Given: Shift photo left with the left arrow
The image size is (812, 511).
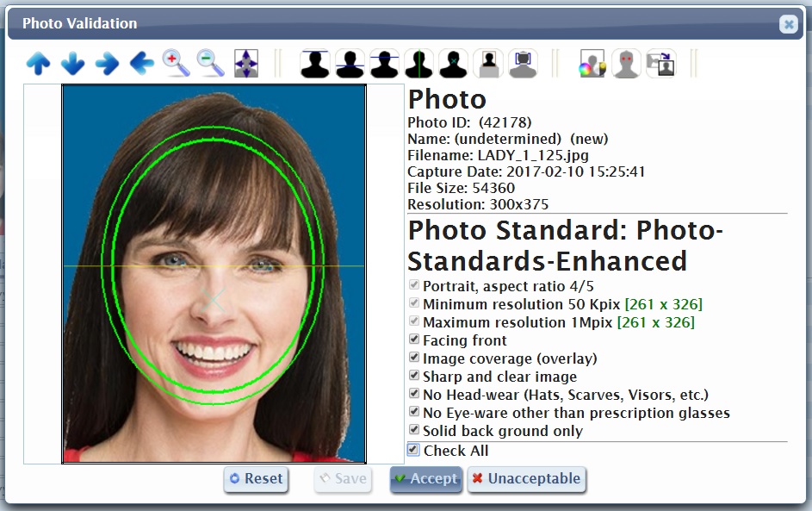Looking at the screenshot, I should click(x=142, y=64).
